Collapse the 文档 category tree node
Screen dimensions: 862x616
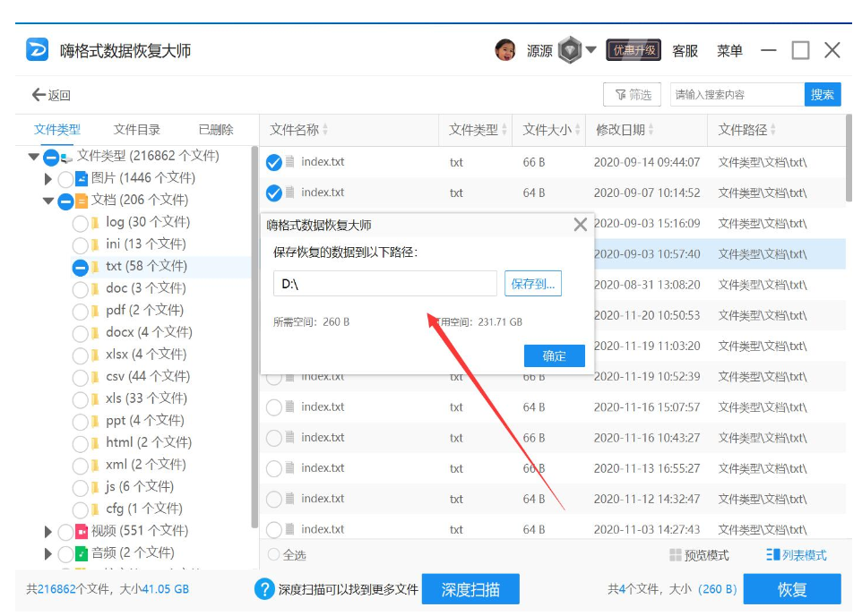tap(48, 201)
